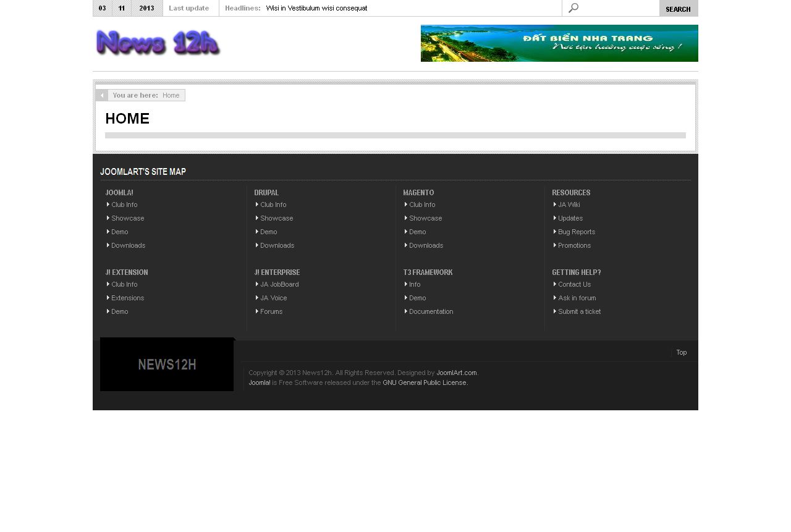Screen dimensions: 791x532
Task: Click the DRUPAL column heading
Action: click(266, 193)
